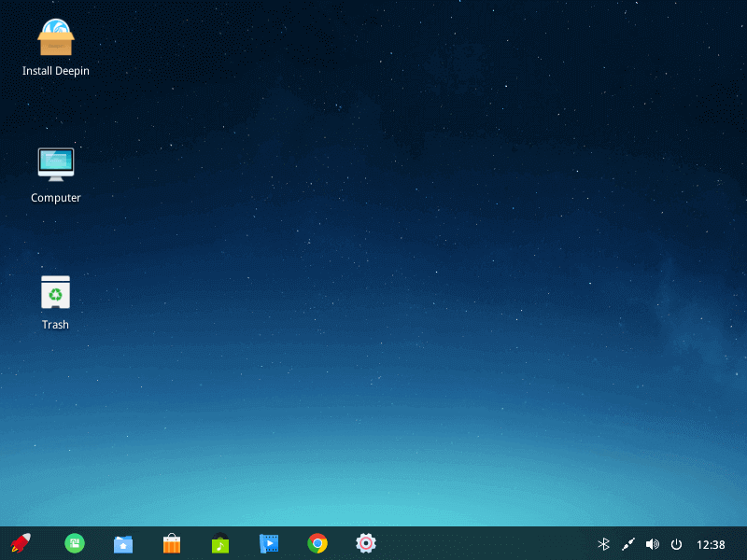Open Deepin File Manager from dock
Image resolution: width=747 pixels, height=560 pixels.
pyautogui.click(x=123, y=544)
